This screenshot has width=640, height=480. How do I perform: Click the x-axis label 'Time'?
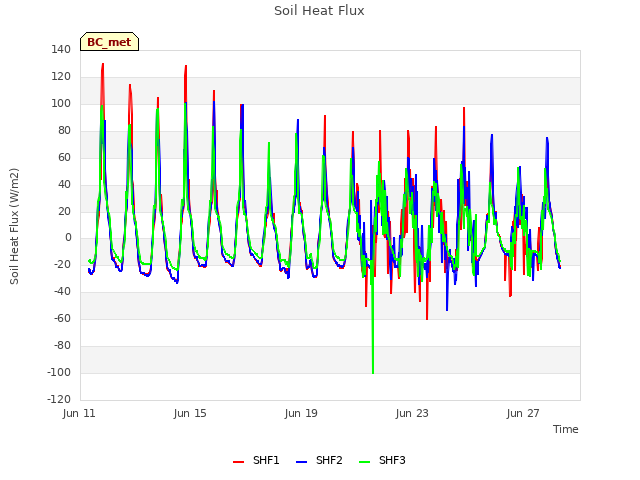tap(566, 429)
